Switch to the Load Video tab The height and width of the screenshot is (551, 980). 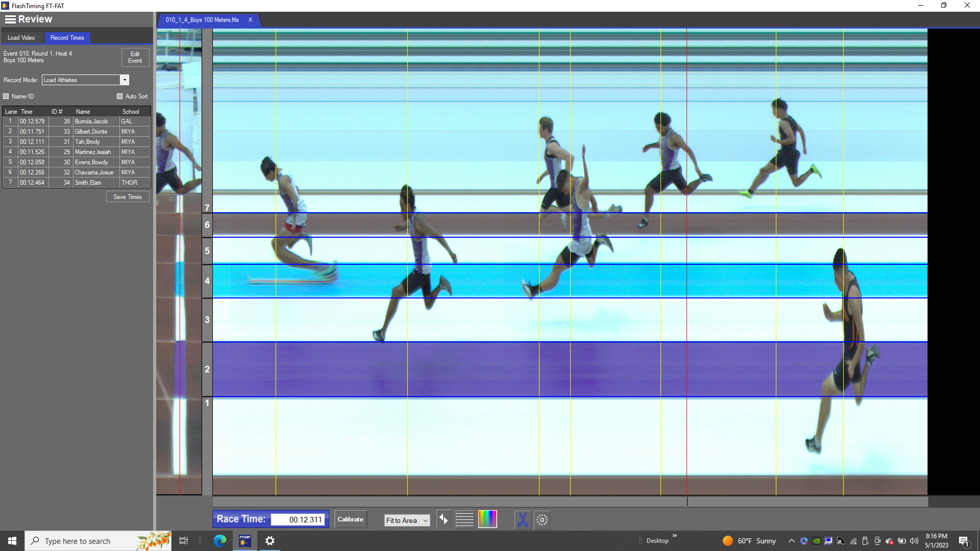tap(21, 38)
